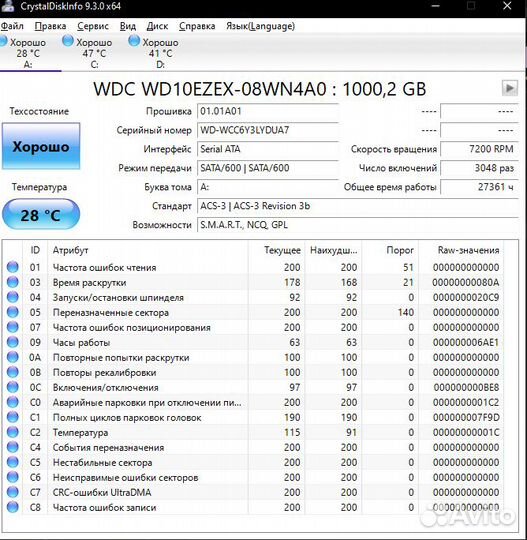527x540 pixels.
Task: Click the Raw-значения column header
Action: coord(461,250)
